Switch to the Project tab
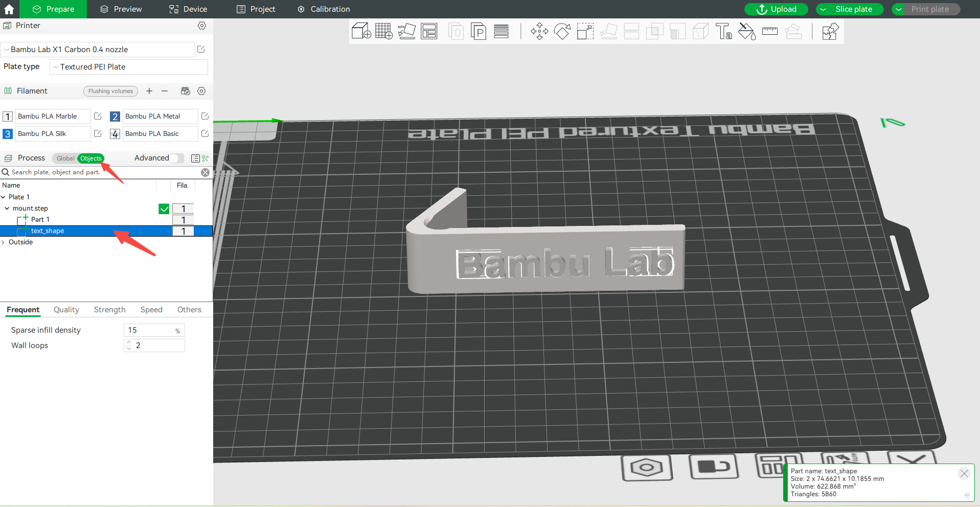980x507 pixels. tap(256, 9)
